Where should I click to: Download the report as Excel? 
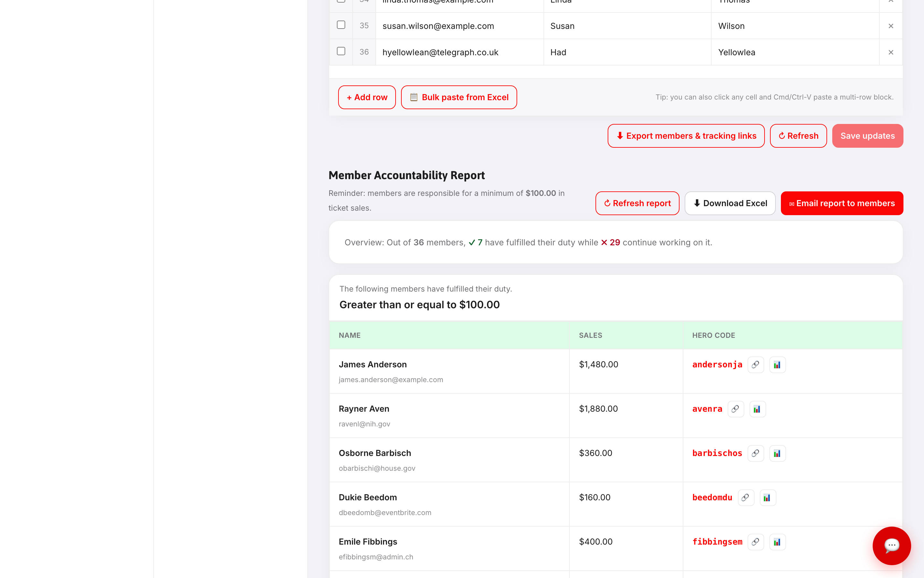pos(730,203)
